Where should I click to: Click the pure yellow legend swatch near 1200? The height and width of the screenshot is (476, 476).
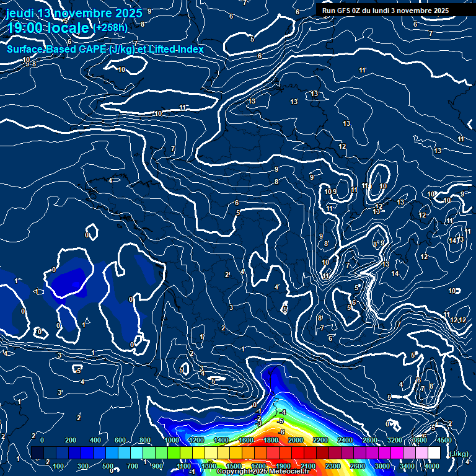pyautogui.click(x=199, y=452)
